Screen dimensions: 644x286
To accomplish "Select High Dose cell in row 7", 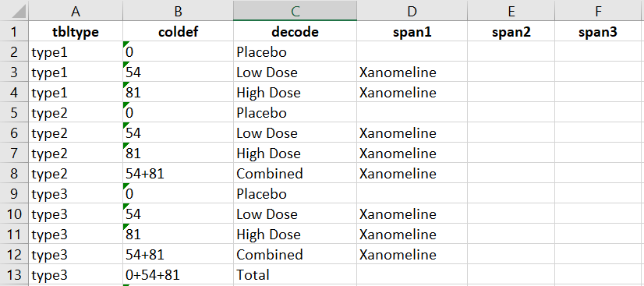I will (x=295, y=153).
